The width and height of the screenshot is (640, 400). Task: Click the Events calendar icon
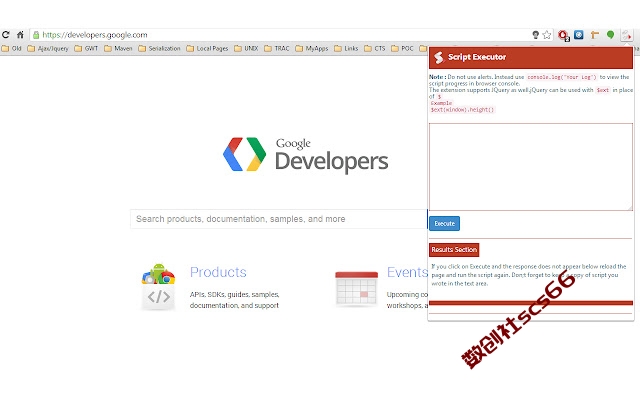[356, 289]
